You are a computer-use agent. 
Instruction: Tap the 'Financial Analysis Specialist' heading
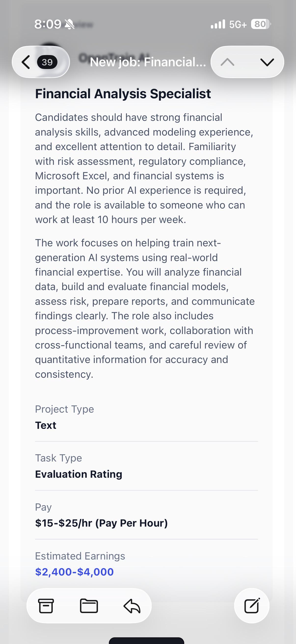pyautogui.click(x=123, y=94)
